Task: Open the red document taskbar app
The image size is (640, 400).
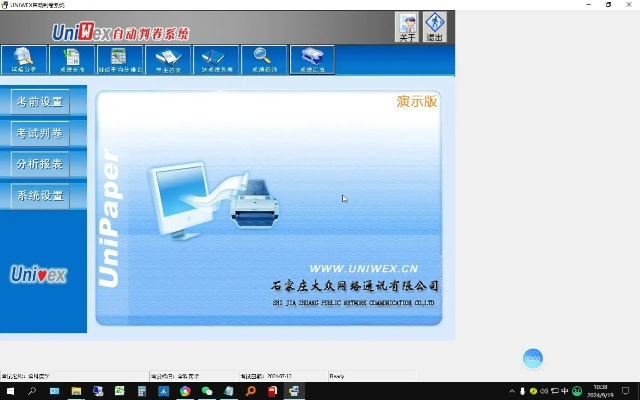Action: tap(272, 391)
